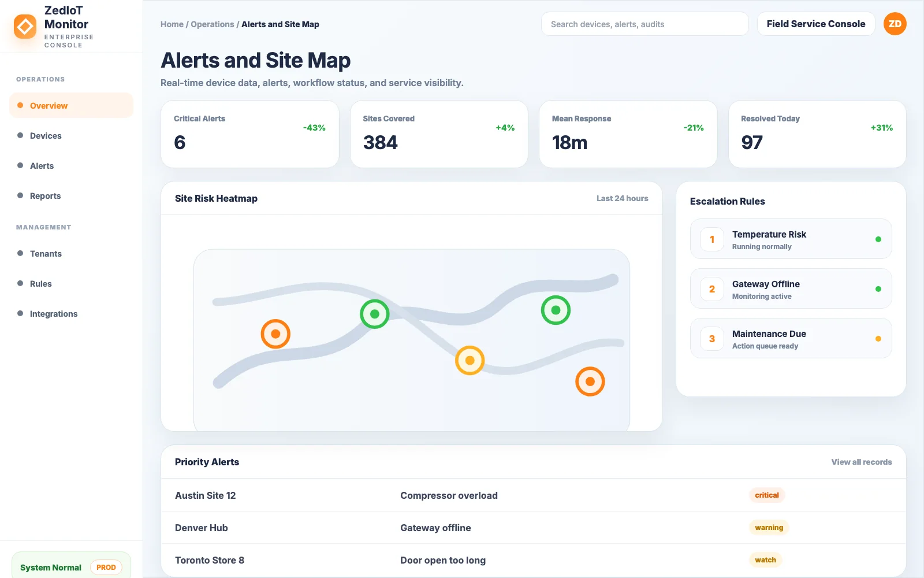Open the ZD user avatar

point(895,24)
